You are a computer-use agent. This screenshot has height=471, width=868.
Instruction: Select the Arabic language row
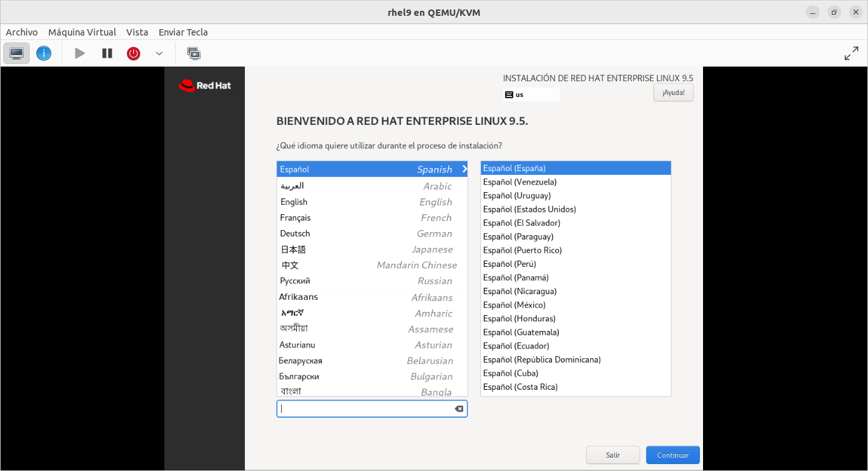[372, 186]
